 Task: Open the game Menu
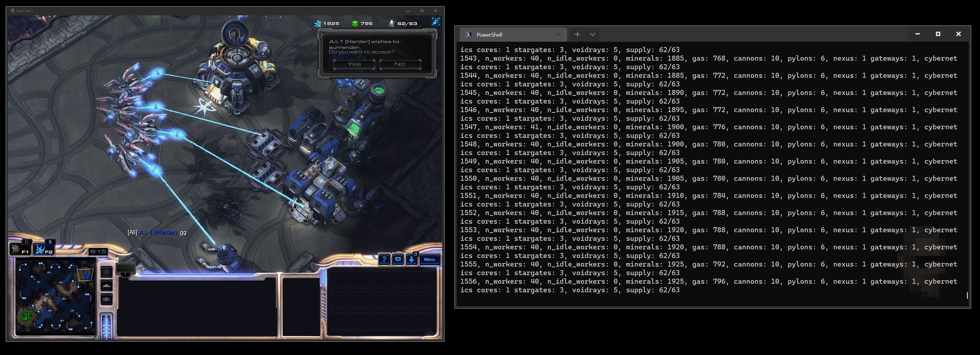[429, 260]
